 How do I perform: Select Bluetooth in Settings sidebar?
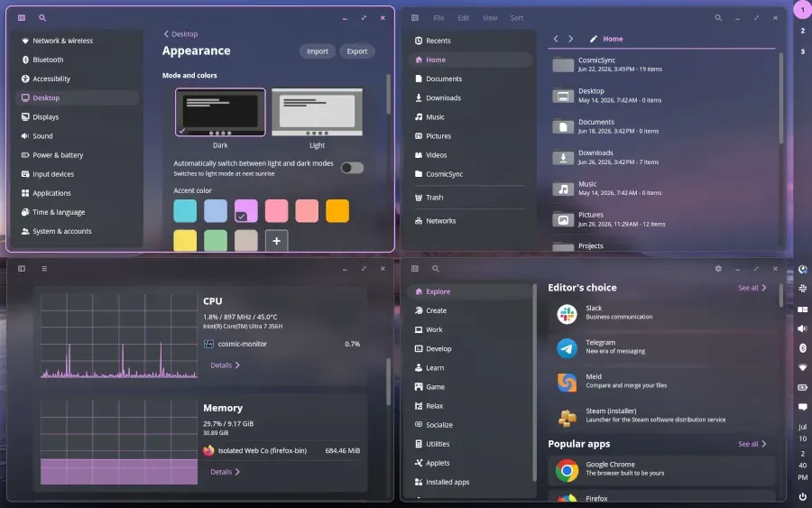78,60
